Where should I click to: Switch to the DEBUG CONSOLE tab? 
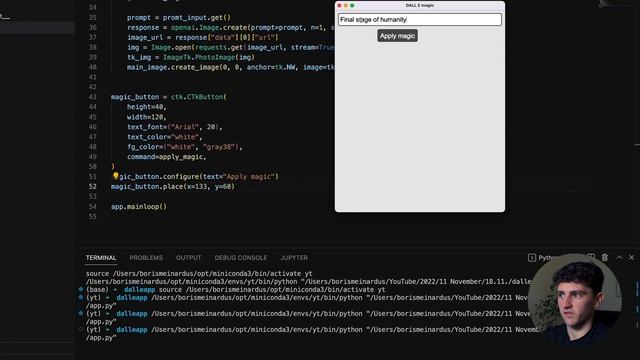[241, 258]
